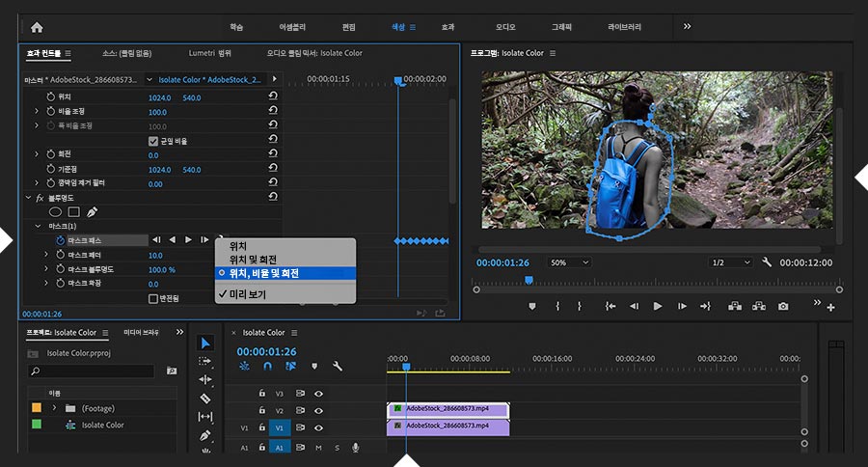The height and width of the screenshot is (467, 868).
Task: Open the Program Monitor button editor plus
Action: [x=831, y=308]
